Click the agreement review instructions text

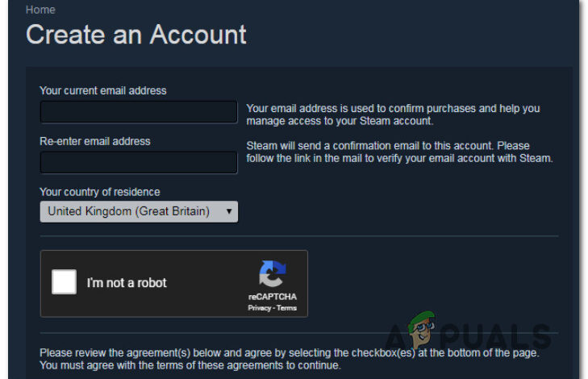coord(290,359)
